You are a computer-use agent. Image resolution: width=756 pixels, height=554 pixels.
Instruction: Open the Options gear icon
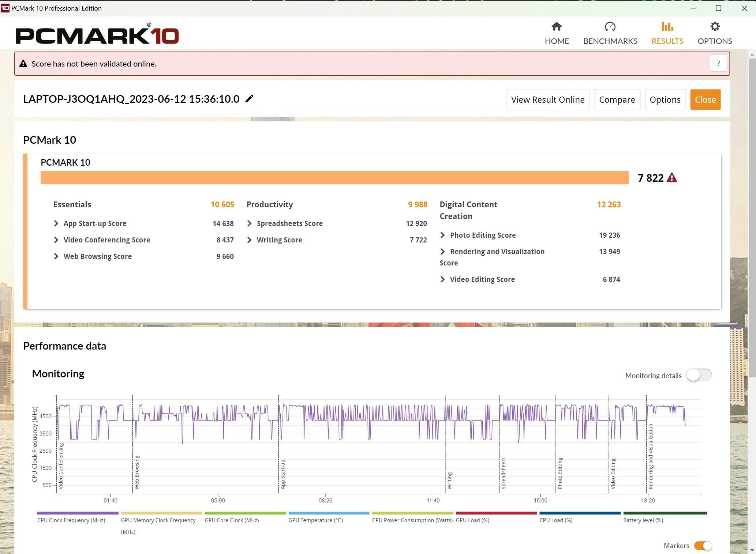715,27
